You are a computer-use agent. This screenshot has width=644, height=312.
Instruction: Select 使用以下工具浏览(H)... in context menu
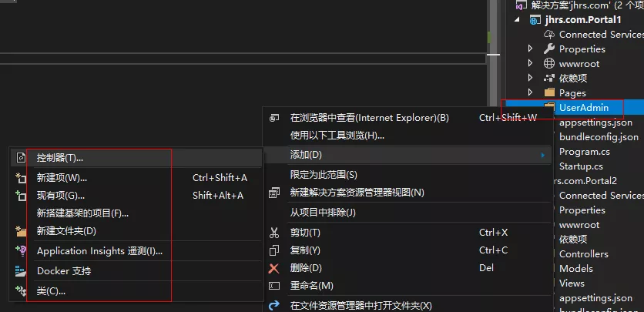(408, 136)
